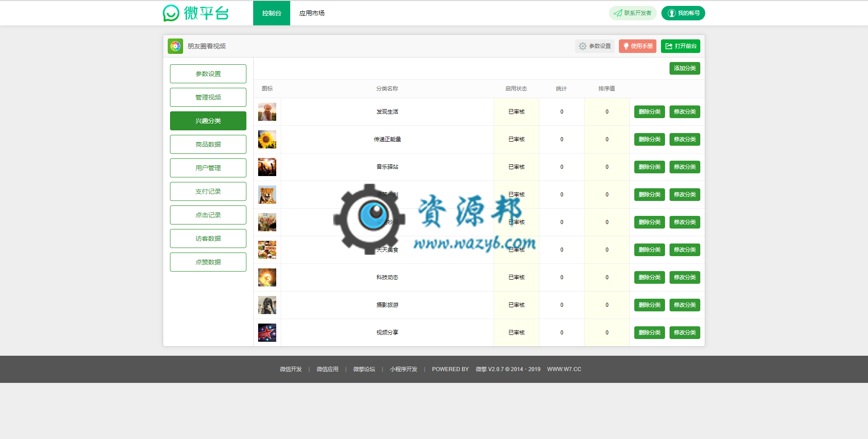Edit the 发现生活 category
The width and height of the screenshot is (868, 439).
(x=685, y=112)
